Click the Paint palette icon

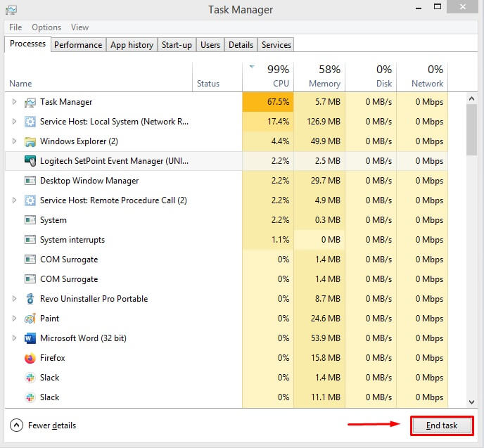(30, 319)
